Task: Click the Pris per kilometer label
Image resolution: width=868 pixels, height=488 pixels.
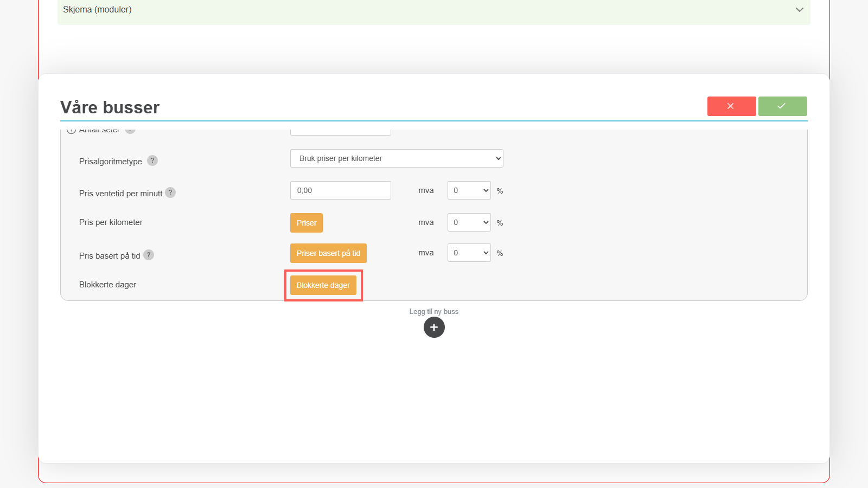Action: coord(111,222)
